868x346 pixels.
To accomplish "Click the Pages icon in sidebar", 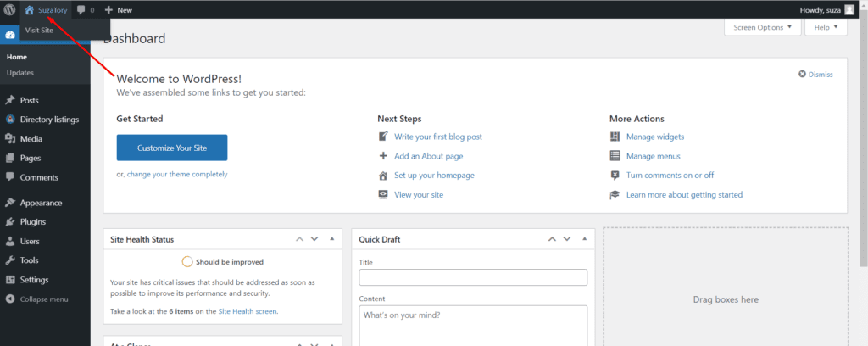I will pyautogui.click(x=10, y=159).
